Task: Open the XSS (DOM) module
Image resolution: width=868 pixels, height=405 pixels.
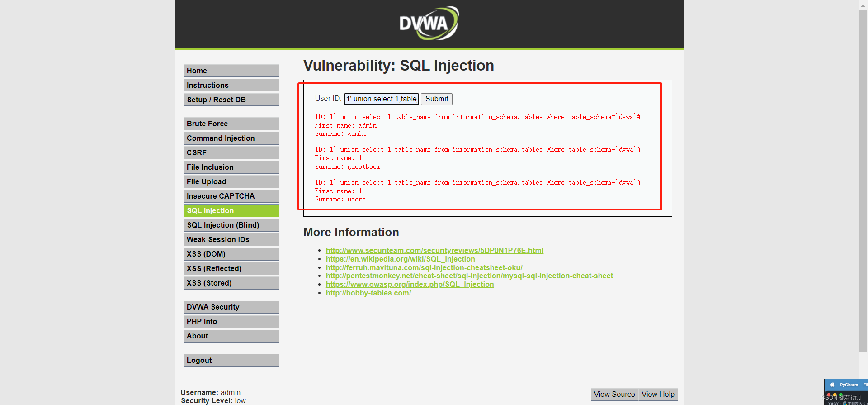Action: pos(231,254)
